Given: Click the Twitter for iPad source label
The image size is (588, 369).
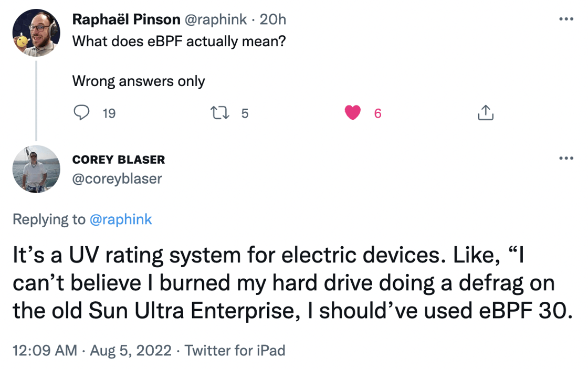Looking at the screenshot, I should pos(235,350).
